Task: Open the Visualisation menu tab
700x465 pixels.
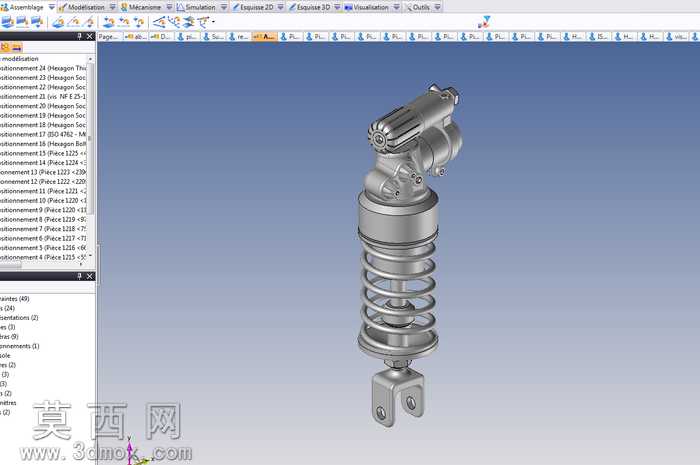Action: [x=366, y=7]
